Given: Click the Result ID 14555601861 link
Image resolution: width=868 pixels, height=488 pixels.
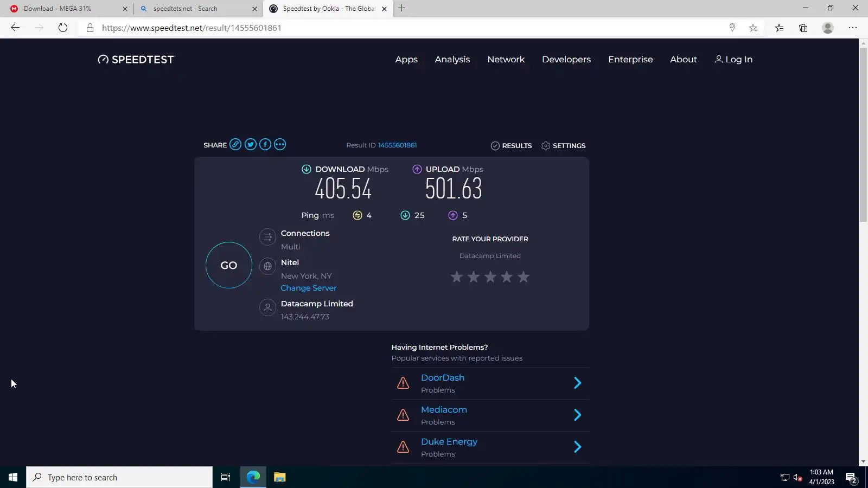Looking at the screenshot, I should (397, 145).
